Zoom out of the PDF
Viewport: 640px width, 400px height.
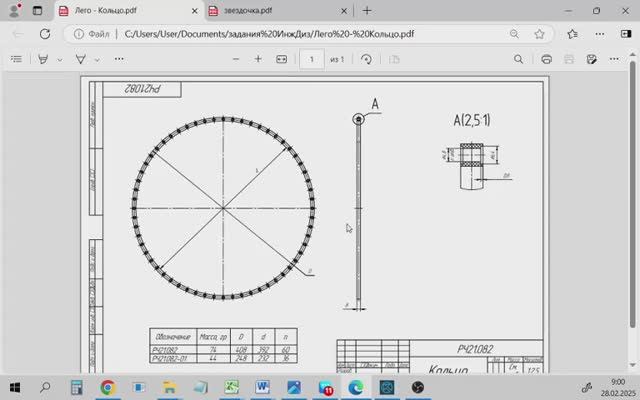click(x=236, y=59)
